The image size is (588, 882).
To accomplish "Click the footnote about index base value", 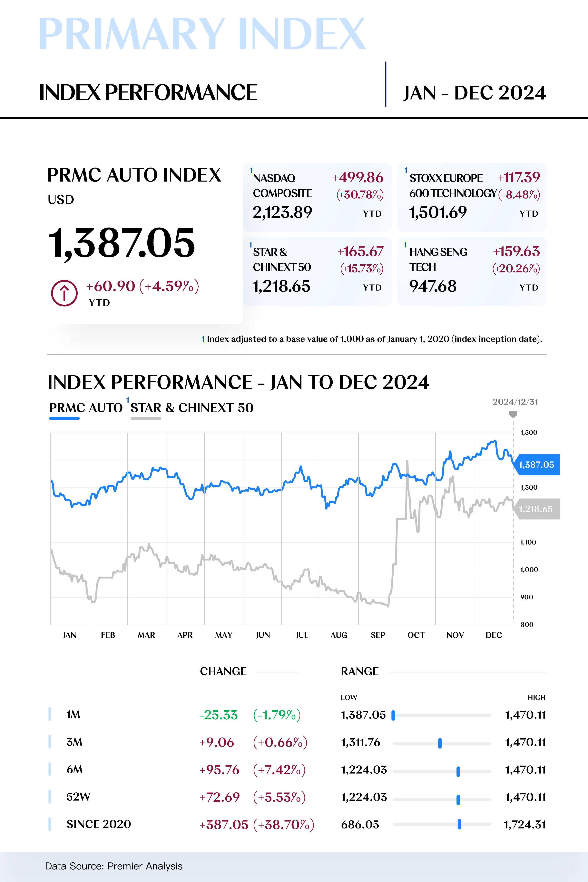I will click(372, 339).
